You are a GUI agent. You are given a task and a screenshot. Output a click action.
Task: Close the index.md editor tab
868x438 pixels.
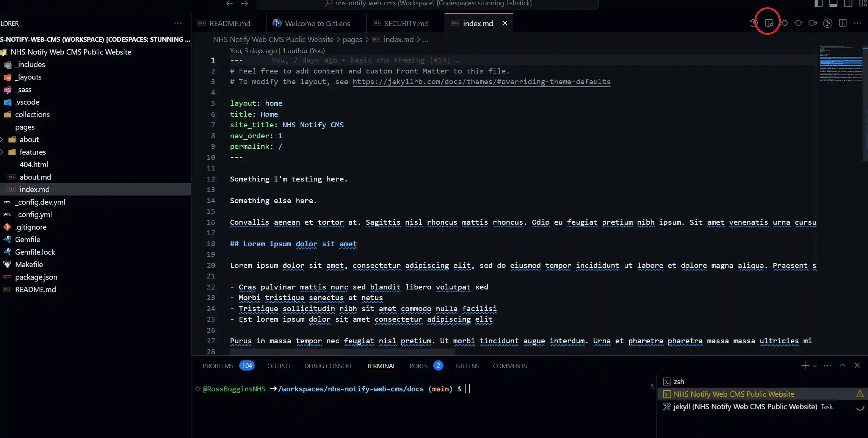coord(505,23)
